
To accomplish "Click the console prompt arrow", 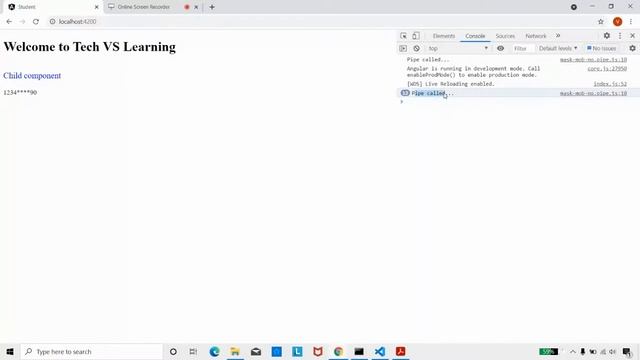I will tap(402, 102).
